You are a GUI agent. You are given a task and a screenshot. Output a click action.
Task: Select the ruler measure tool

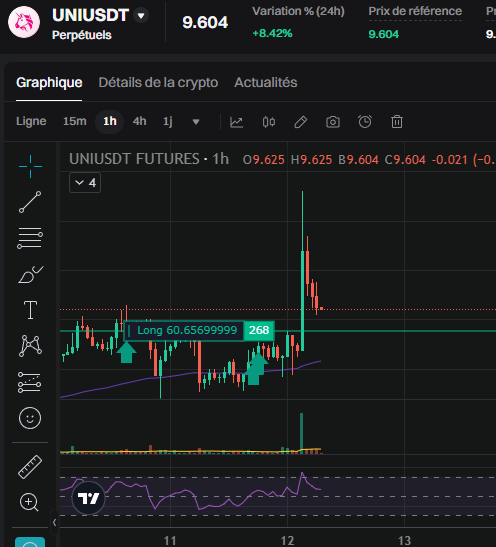(x=30, y=467)
